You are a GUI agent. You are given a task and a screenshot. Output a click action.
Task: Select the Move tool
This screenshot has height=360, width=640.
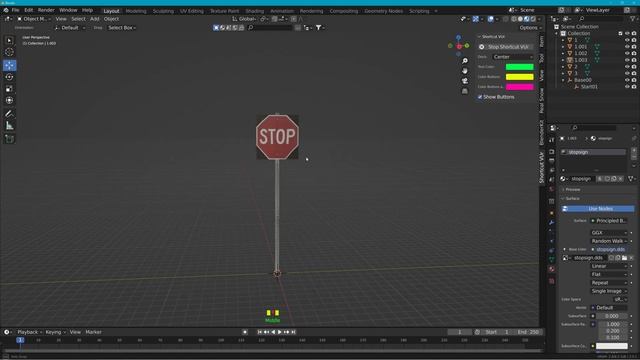[9, 65]
